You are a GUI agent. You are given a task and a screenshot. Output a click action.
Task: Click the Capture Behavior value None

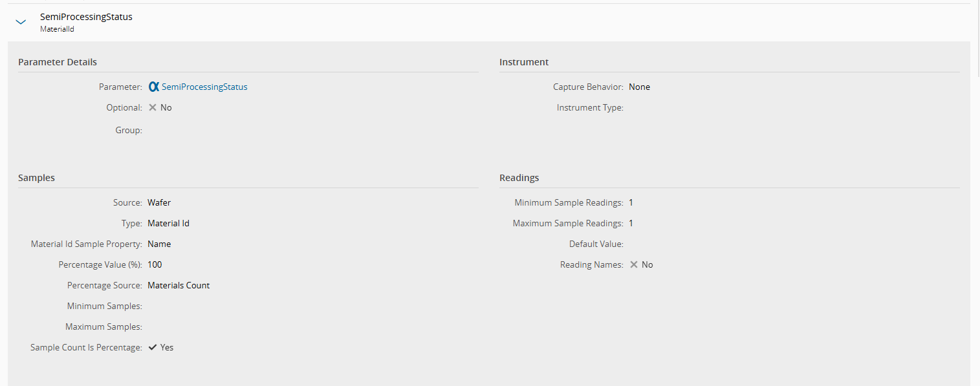pyautogui.click(x=639, y=87)
